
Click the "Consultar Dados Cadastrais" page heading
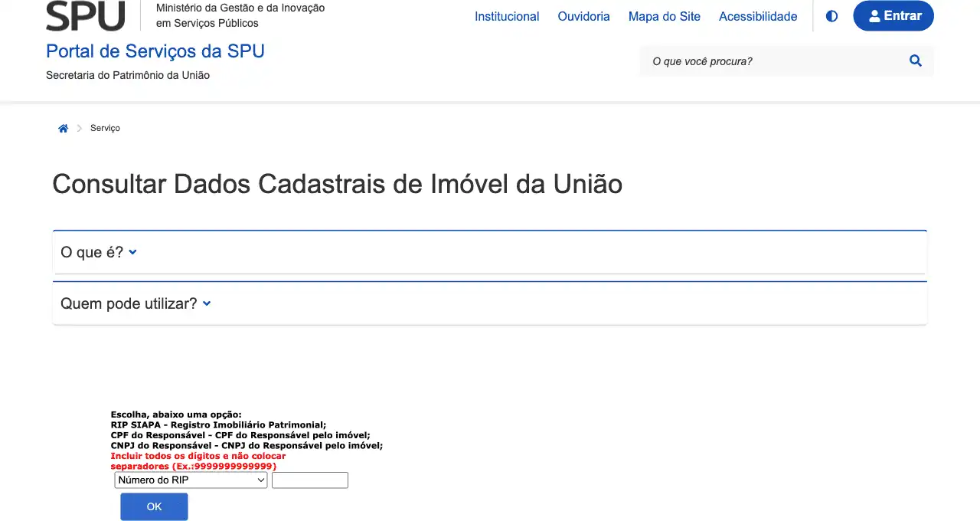337,184
